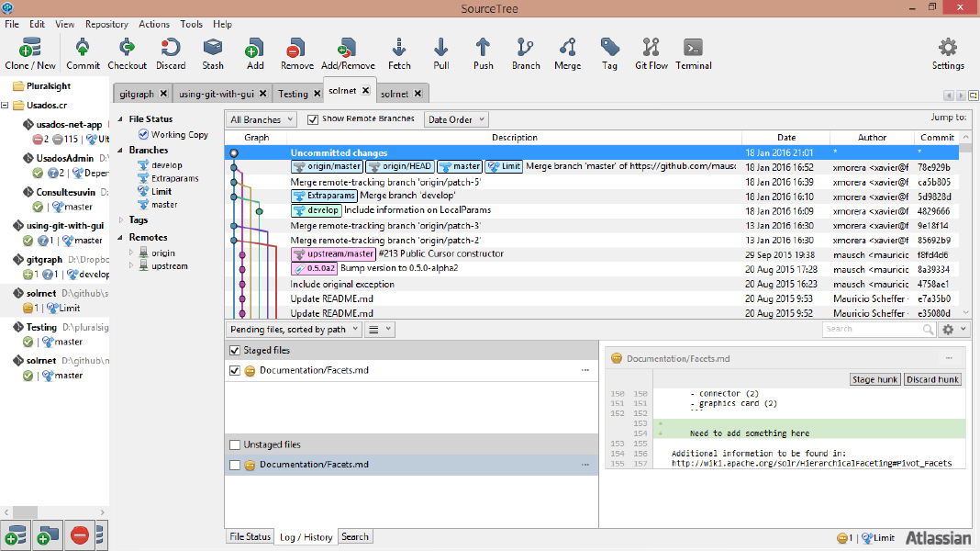Image resolution: width=980 pixels, height=551 pixels.
Task: Toggle Show Remote Branches checkbox
Action: 313,119
